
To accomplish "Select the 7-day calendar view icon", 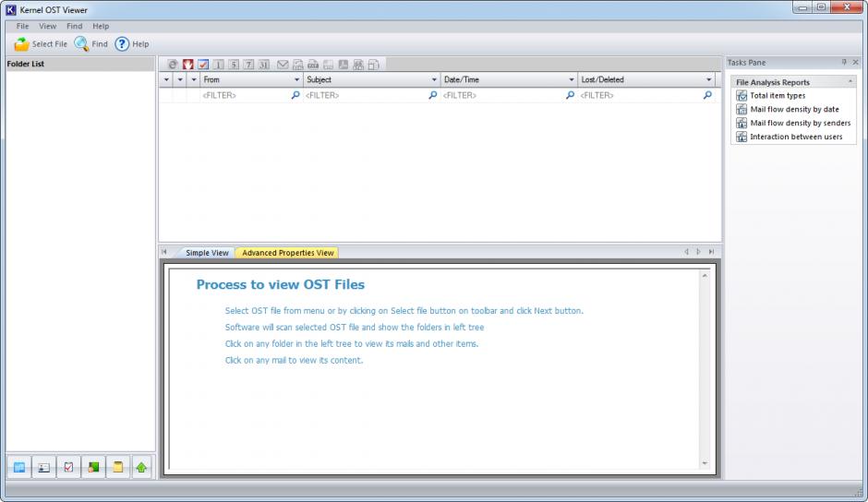I will coord(248,65).
